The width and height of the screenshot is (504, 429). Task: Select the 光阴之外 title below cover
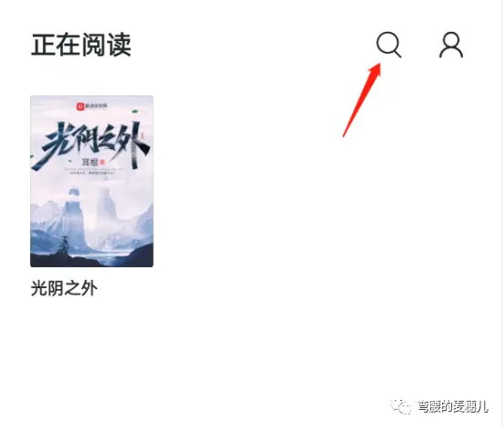[x=64, y=288]
